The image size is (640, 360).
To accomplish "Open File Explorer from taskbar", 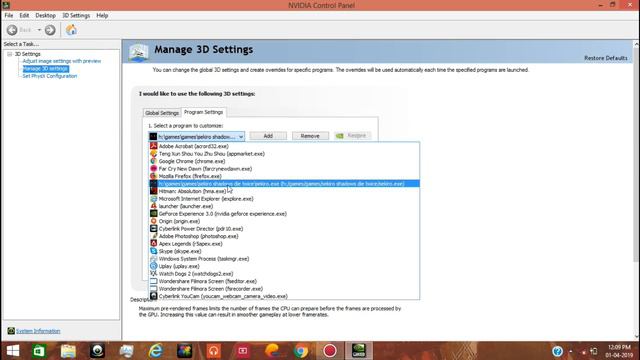I will click(x=68, y=351).
